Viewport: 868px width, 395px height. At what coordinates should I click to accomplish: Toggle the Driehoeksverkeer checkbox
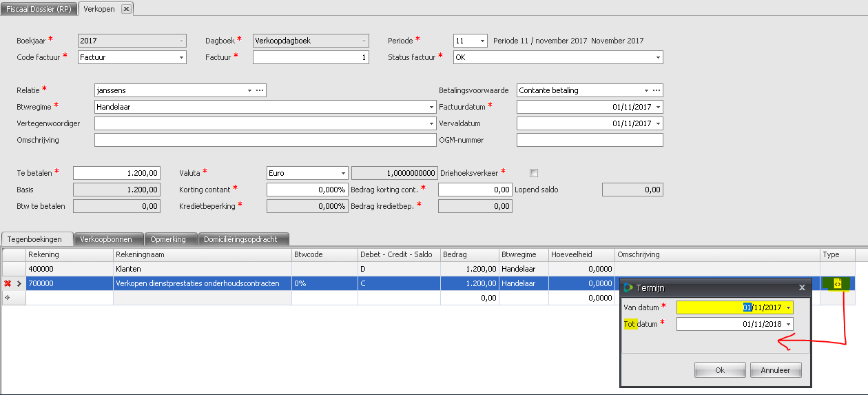[533, 173]
